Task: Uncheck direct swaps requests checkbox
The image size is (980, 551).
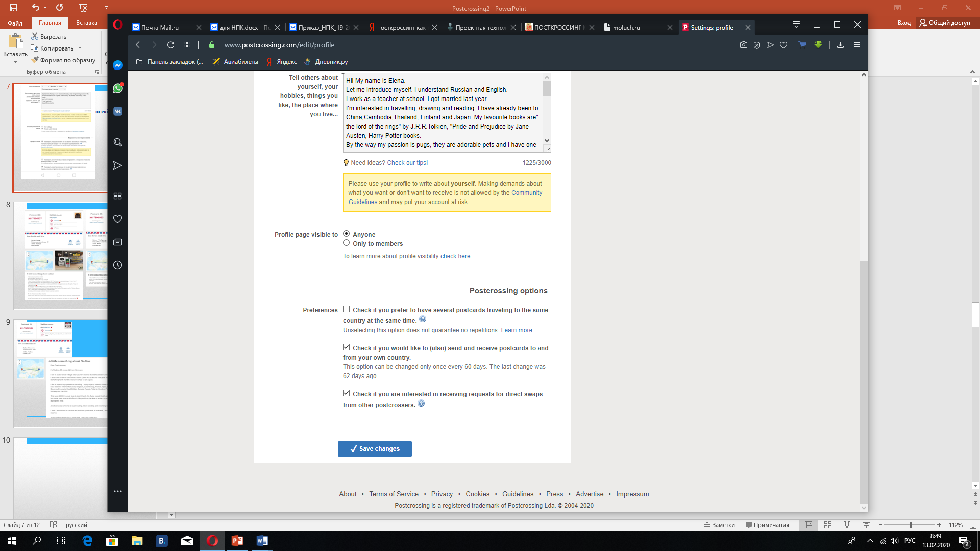Action: 347,393
